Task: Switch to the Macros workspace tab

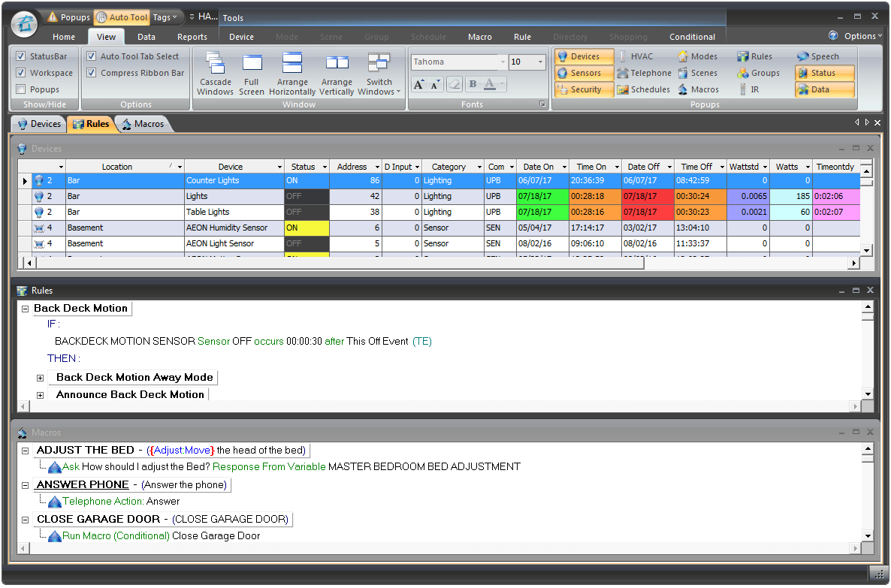Action: [143, 124]
